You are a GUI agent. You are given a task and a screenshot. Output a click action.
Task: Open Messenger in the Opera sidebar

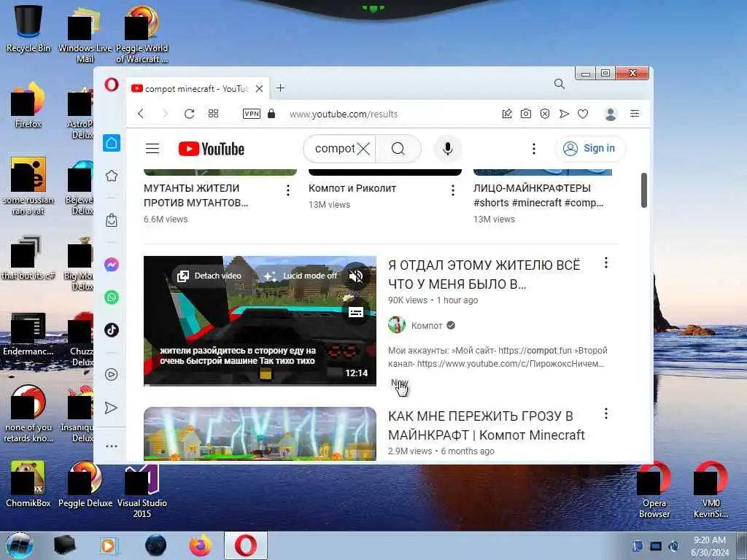tap(112, 265)
